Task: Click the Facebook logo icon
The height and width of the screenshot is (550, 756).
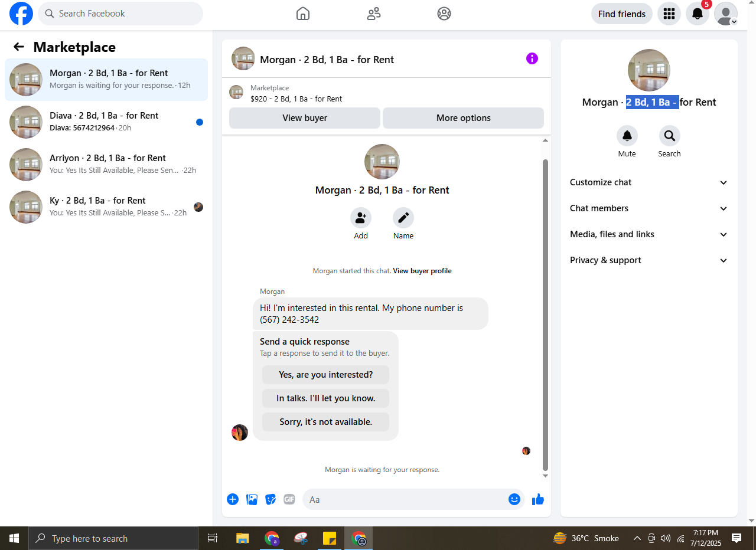Action: coord(21,14)
